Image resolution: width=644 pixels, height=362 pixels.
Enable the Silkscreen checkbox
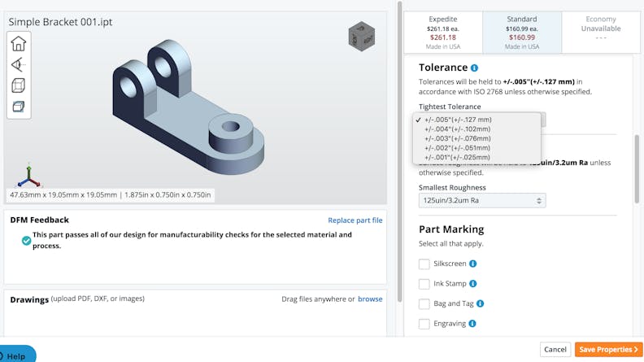[424, 264]
